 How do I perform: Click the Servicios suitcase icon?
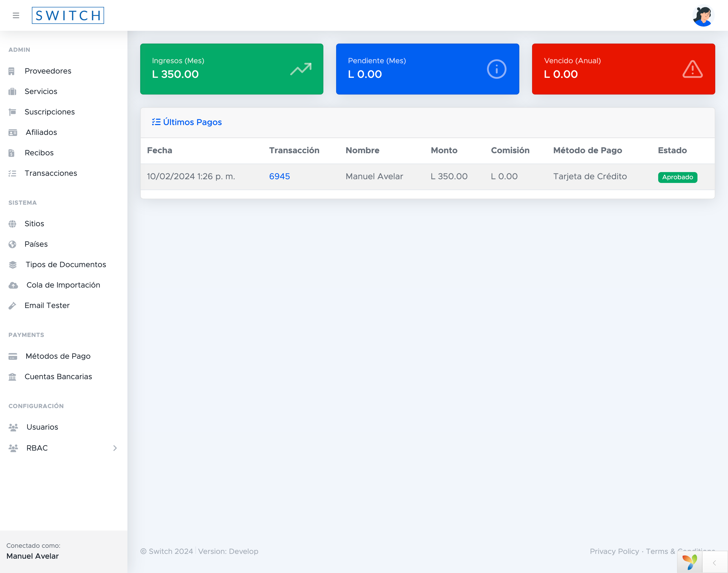tap(12, 92)
